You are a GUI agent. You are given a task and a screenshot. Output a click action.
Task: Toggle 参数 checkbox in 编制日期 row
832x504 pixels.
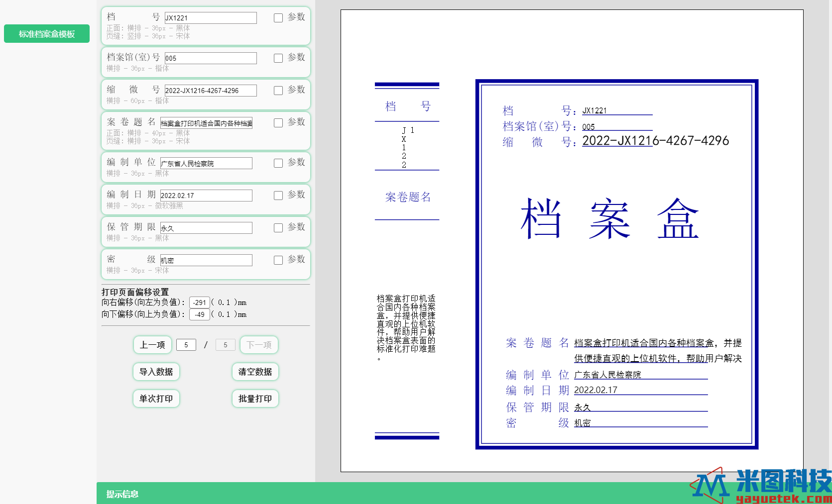278,196
